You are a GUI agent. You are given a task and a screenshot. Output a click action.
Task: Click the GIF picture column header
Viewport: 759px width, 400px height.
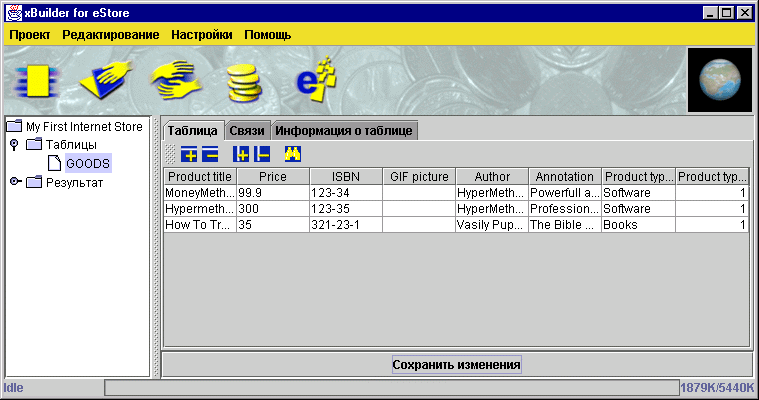click(419, 177)
